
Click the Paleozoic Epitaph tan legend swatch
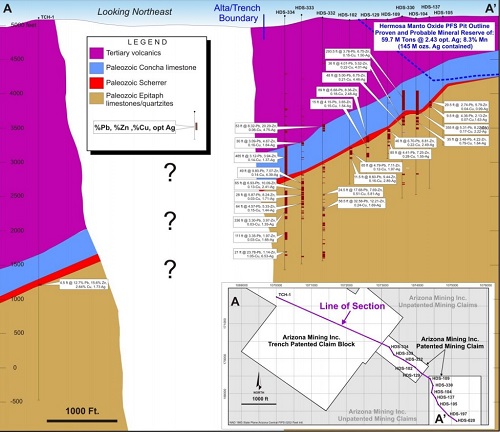96,99
